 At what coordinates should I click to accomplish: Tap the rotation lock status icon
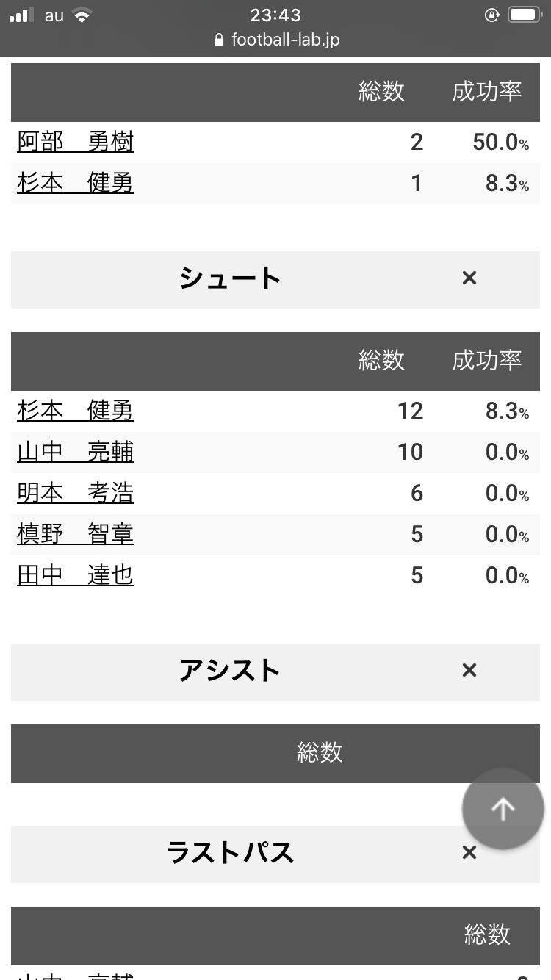492,15
